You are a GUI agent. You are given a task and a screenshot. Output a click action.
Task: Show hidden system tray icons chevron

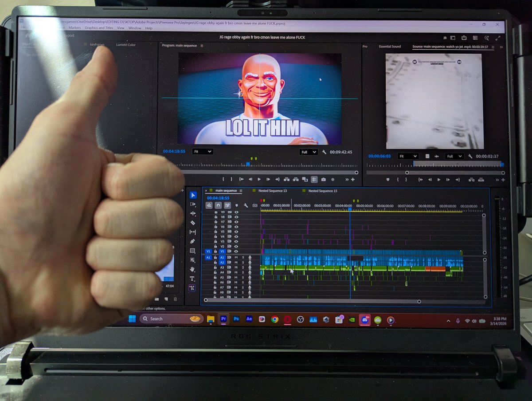[448, 321]
